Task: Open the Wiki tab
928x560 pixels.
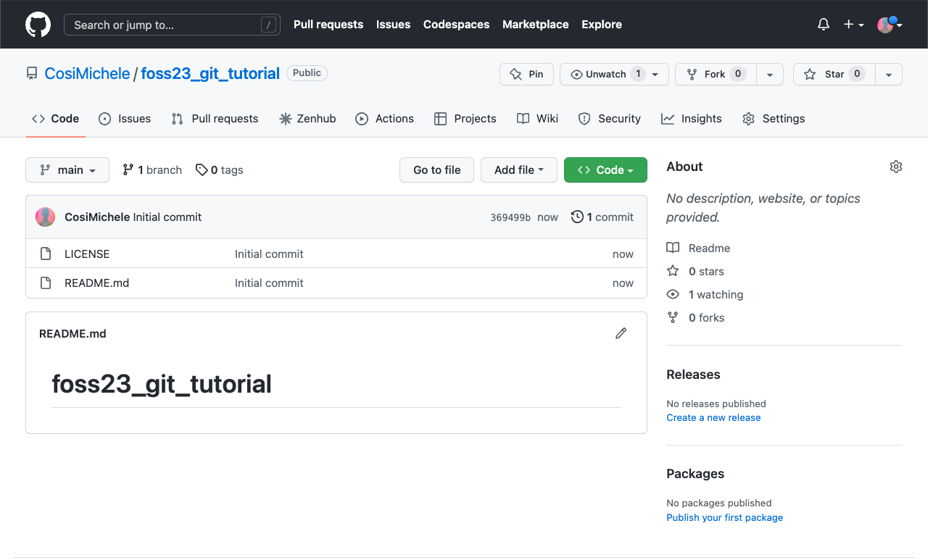Action: click(x=537, y=119)
